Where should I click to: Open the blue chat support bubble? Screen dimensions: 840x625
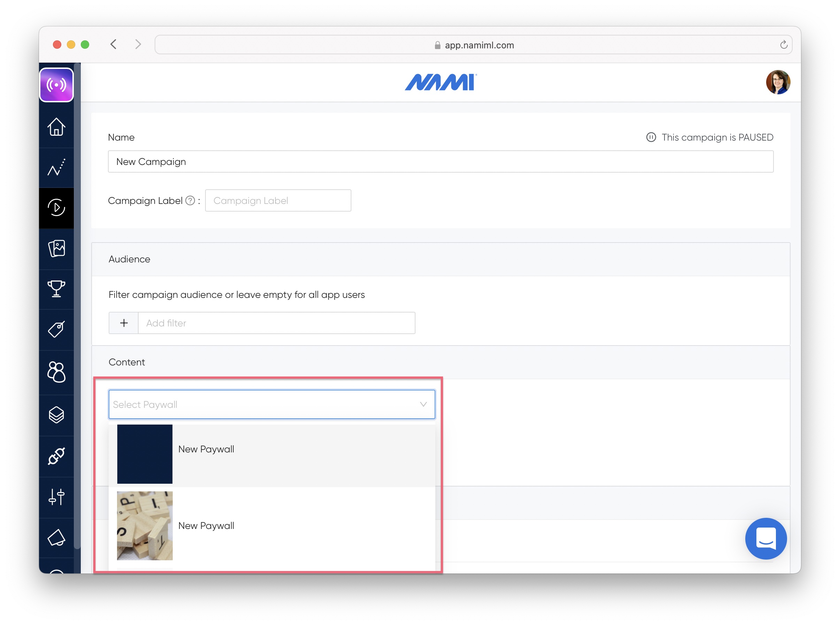pos(765,538)
